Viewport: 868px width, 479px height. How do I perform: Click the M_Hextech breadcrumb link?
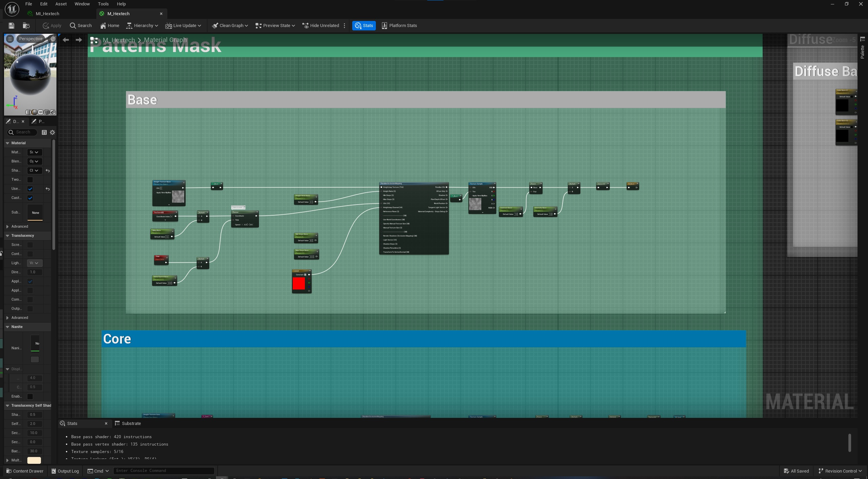tap(119, 40)
